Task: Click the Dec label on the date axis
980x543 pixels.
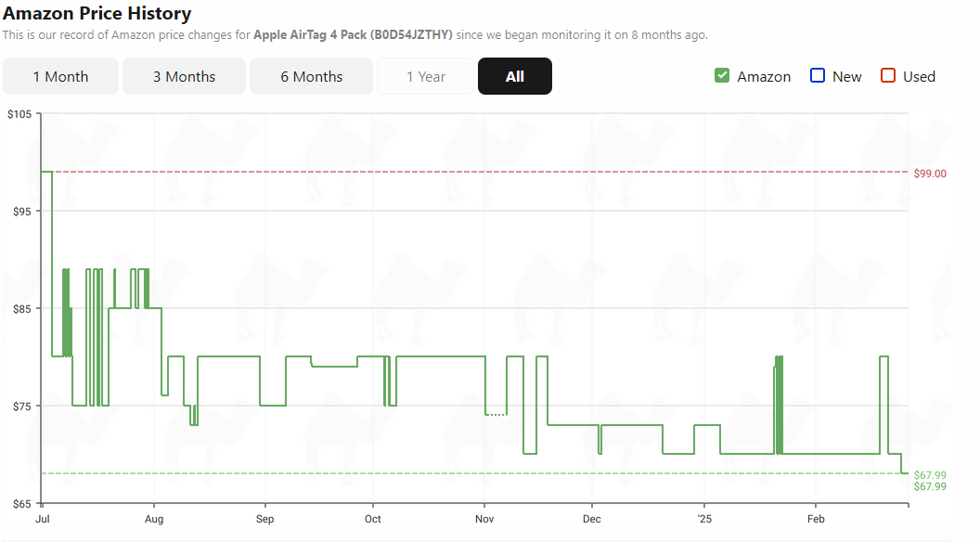Action: click(592, 518)
